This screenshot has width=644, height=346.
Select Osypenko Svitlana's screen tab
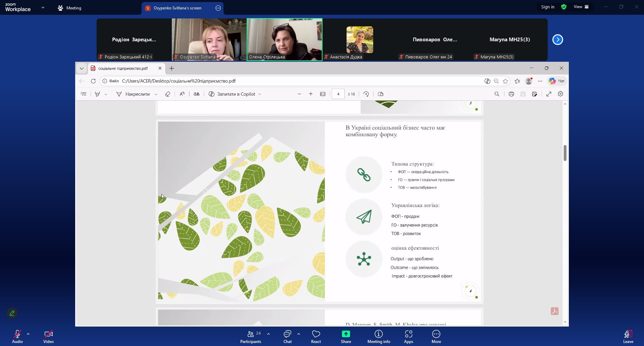[x=177, y=8]
